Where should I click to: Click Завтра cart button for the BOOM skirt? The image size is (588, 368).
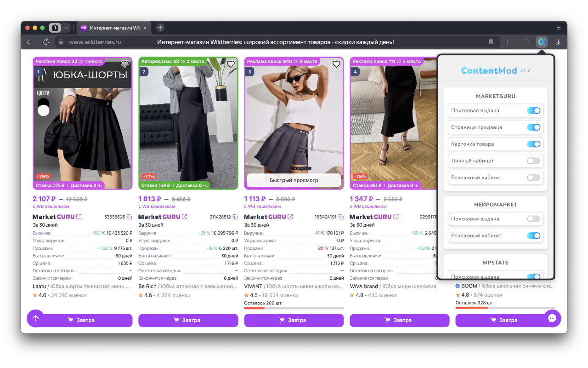coord(505,320)
